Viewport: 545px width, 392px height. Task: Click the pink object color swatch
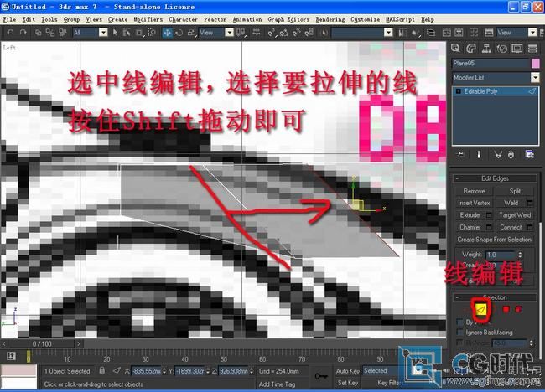click(536, 63)
